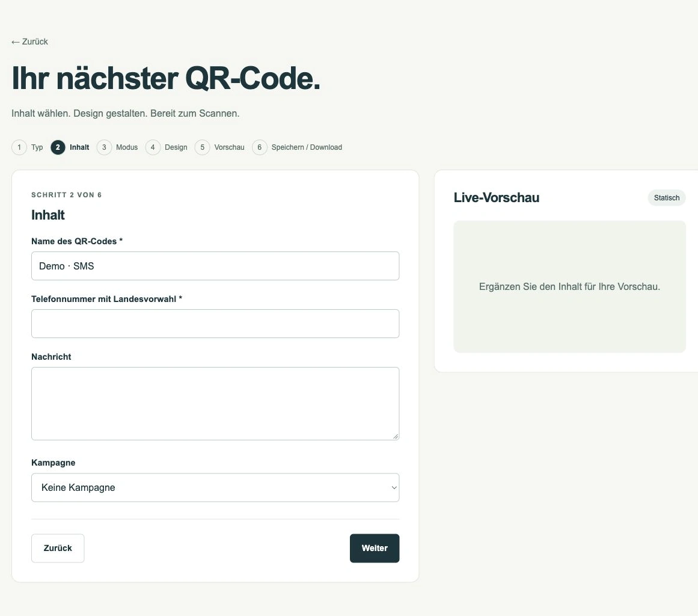This screenshot has height=616, width=698.
Task: Jump to step 3 Modus
Action: 117,147
